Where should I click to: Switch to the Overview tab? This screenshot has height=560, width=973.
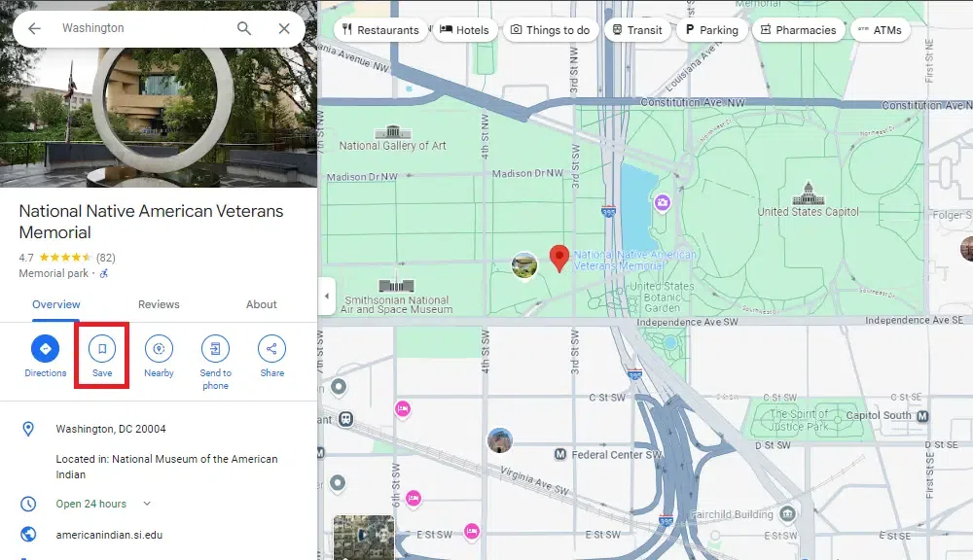(x=55, y=304)
